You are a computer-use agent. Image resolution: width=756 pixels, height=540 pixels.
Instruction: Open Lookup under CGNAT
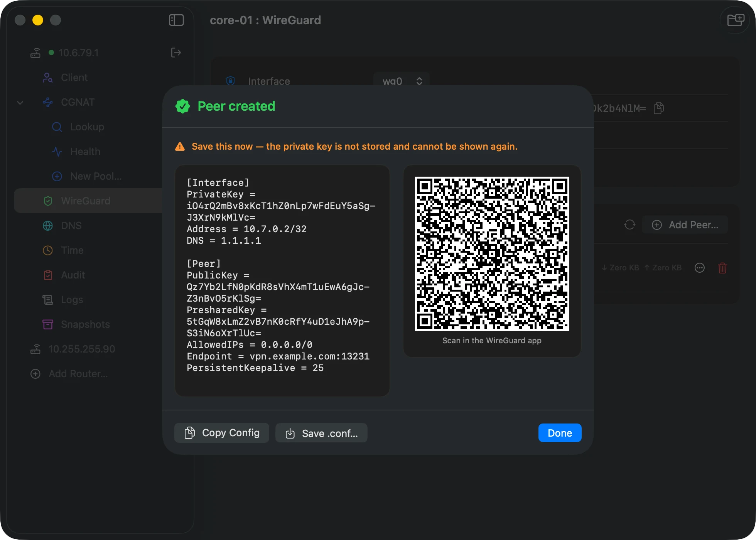[x=88, y=127]
